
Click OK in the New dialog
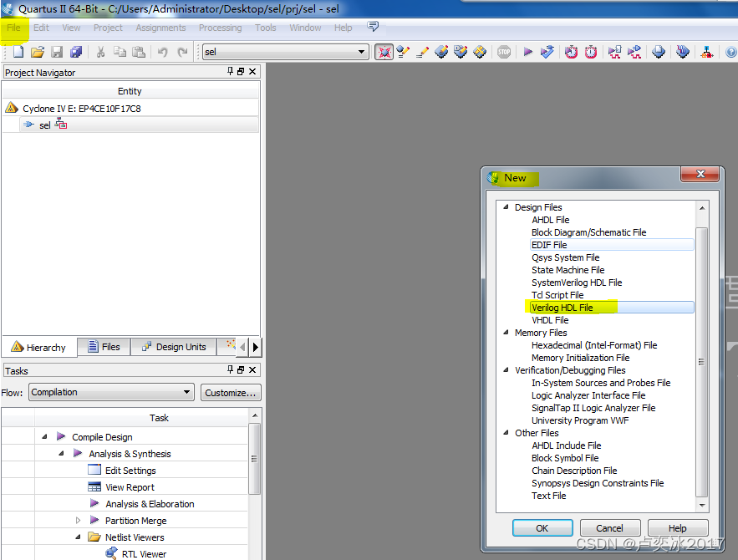[542, 528]
